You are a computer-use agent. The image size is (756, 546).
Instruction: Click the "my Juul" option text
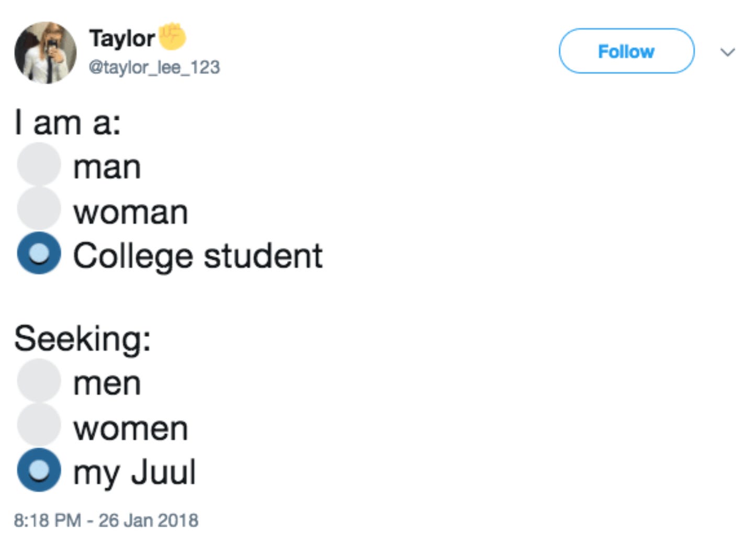(134, 472)
